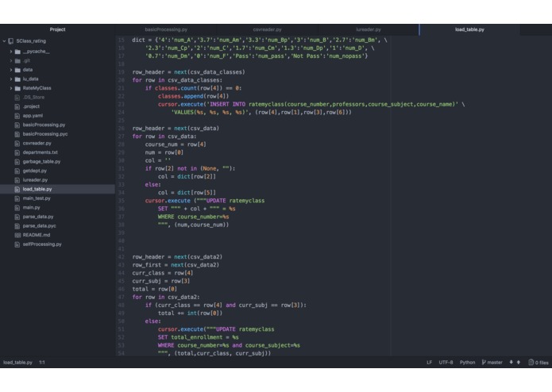Click the SClass_rating repository icon
Viewport: 552px width, 392px height.
point(11,41)
